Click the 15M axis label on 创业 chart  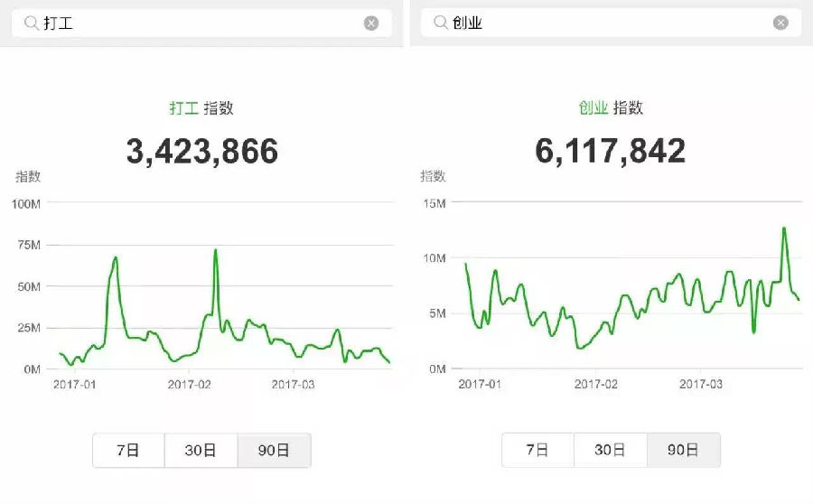point(435,203)
